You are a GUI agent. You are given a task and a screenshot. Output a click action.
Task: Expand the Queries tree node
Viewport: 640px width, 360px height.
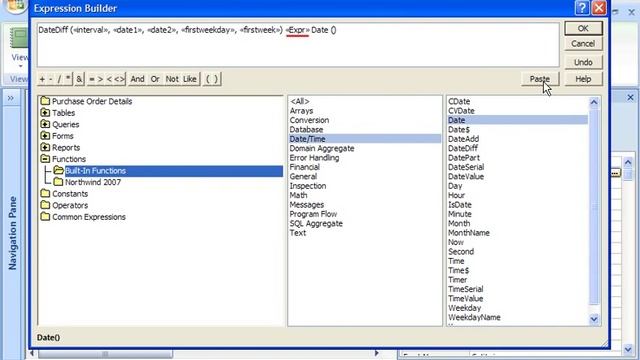45,124
